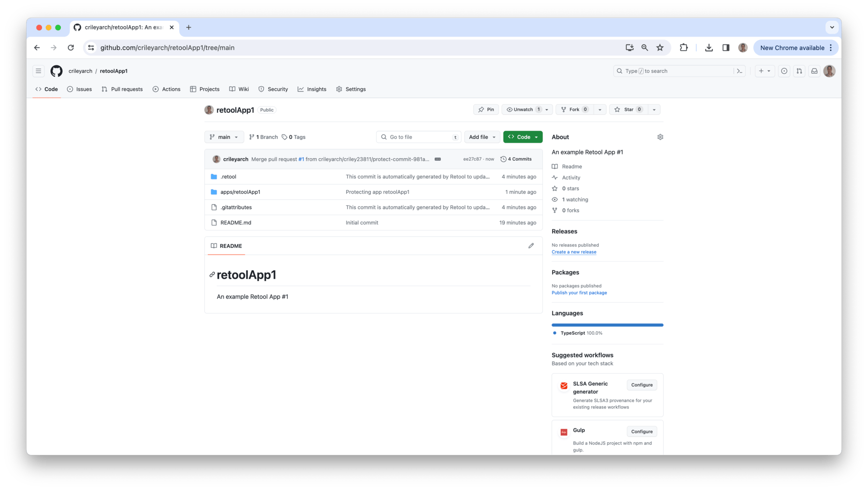The width and height of the screenshot is (868, 490).
Task: Open the 0 Tags link
Action: pos(294,137)
